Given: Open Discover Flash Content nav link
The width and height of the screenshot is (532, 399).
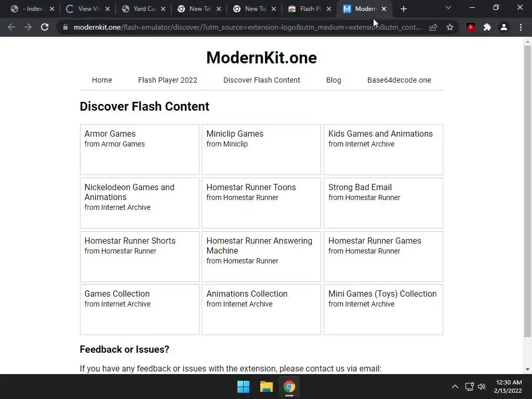Looking at the screenshot, I should pos(262,80).
